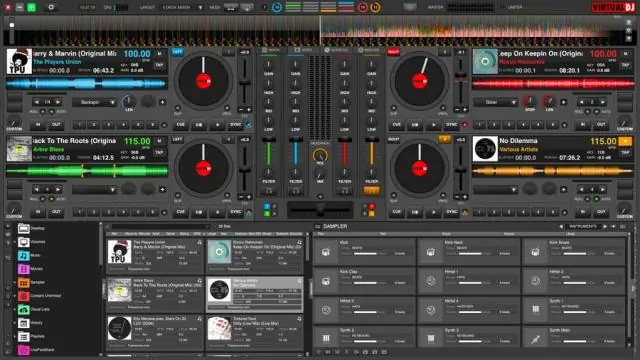Click CUE button on Barry & Marvin deck
Viewport: 640px width, 360px height.
click(180, 124)
